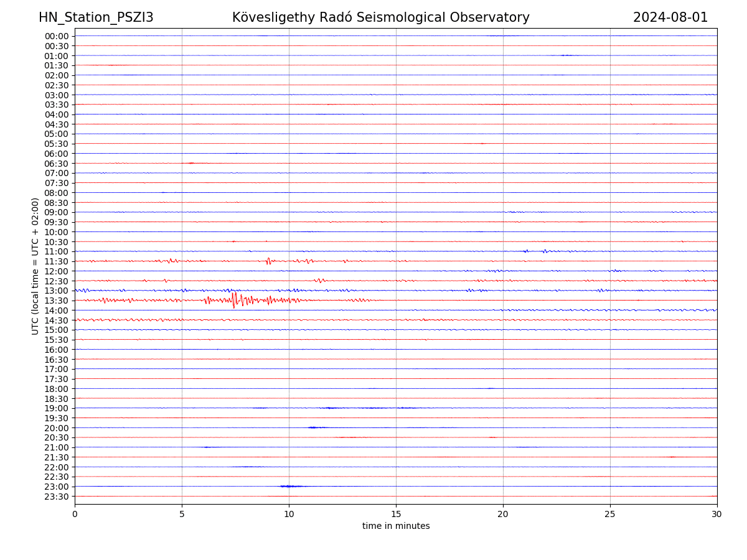Select the vertical UTC local time axis label
The image size is (747, 560).
click(x=35, y=266)
